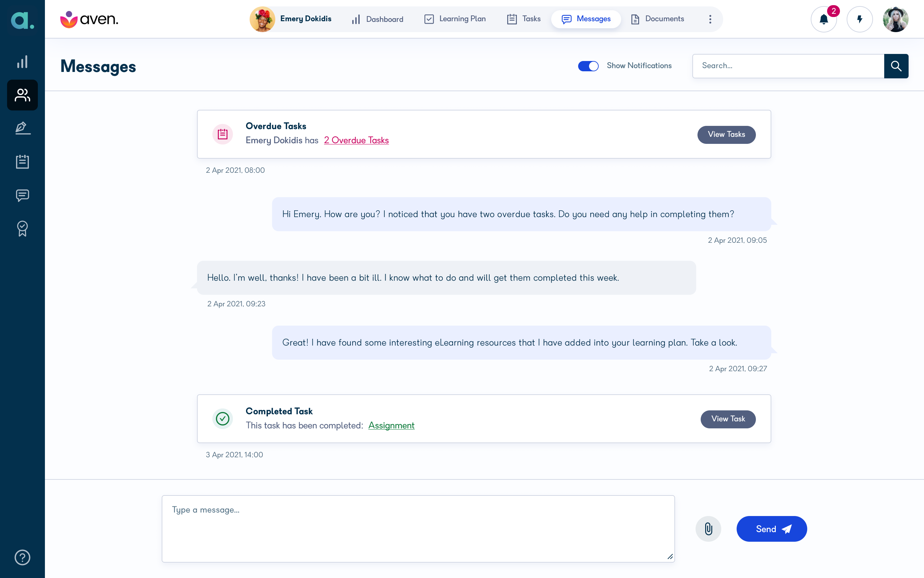
Task: Open the help question mark icon
Action: 22,557
